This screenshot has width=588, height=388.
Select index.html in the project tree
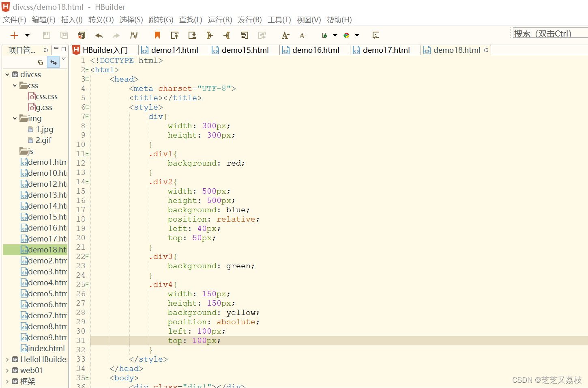43,349
